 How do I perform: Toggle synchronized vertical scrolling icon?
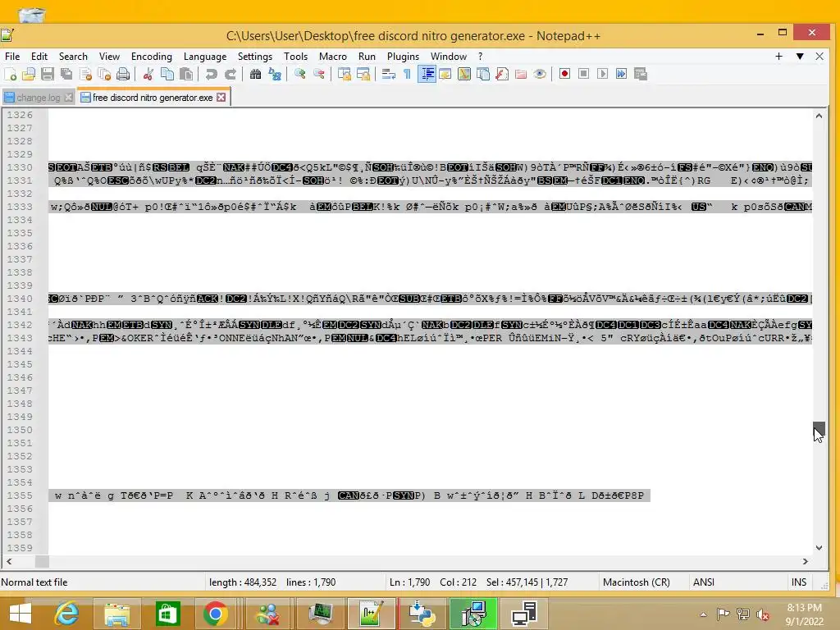tap(344, 74)
